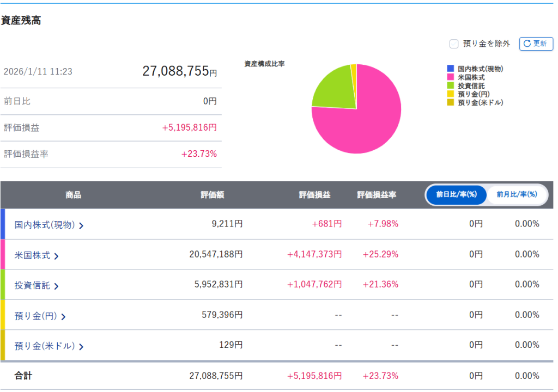Open the 国内株式(現物) link text
The image size is (558, 392).
(x=44, y=224)
